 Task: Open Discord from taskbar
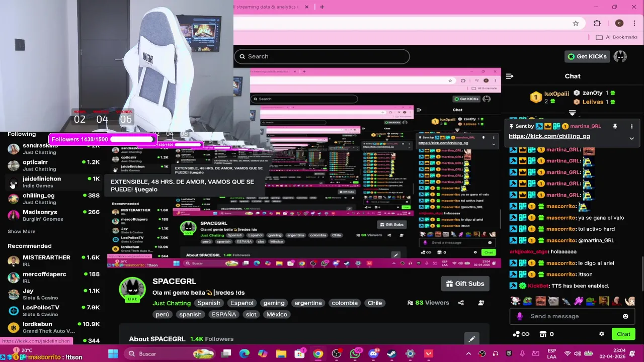click(373, 354)
